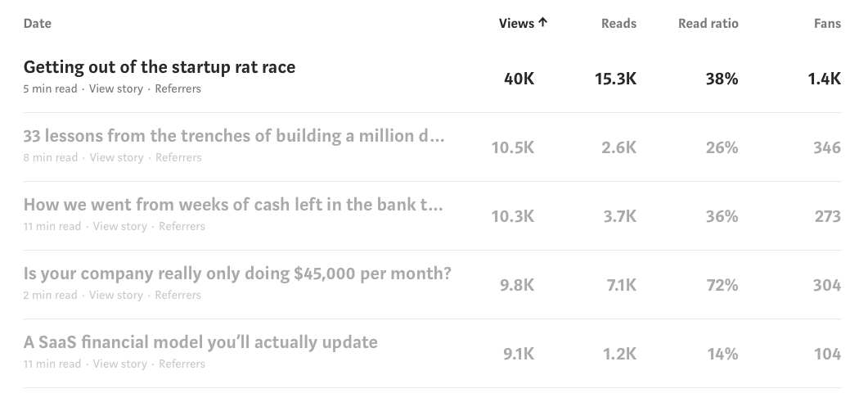Sort by Read ratio column
Screen dimensions: 868x398
(708, 24)
